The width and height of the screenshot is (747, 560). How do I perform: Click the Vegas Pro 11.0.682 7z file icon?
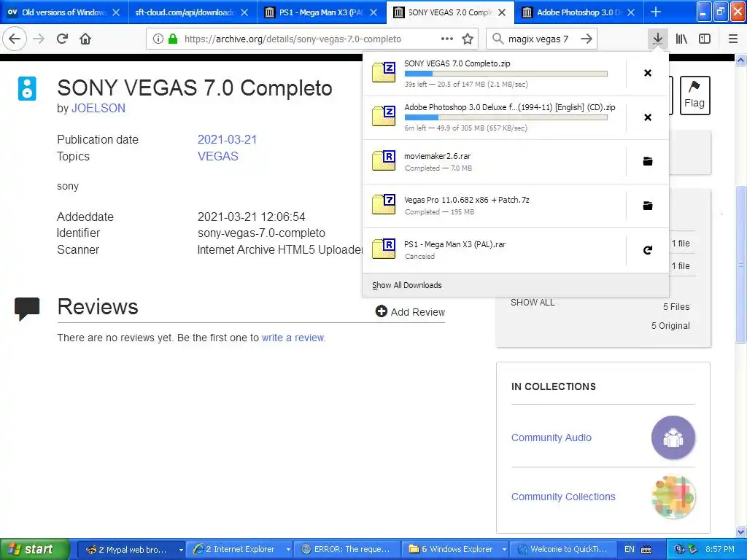pyautogui.click(x=384, y=205)
